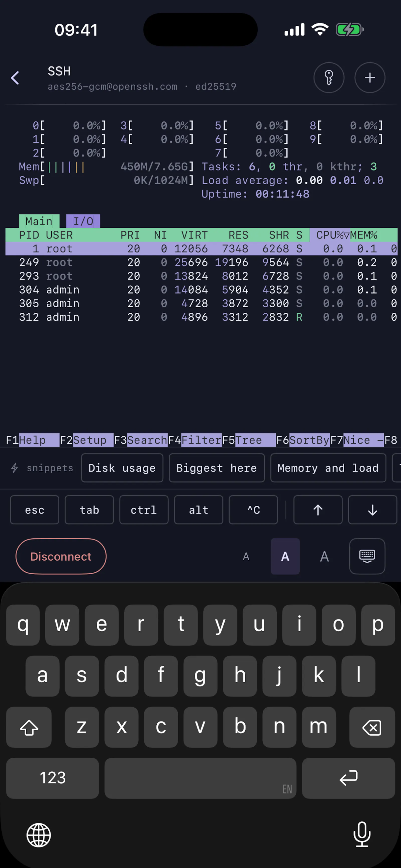Open F6 SortBy menu in htop

[x=303, y=440]
